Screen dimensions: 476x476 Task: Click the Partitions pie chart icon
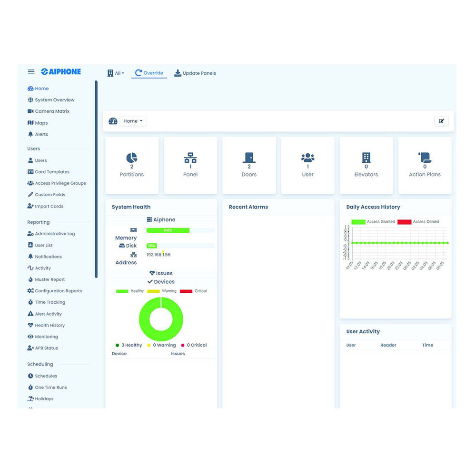(132, 158)
